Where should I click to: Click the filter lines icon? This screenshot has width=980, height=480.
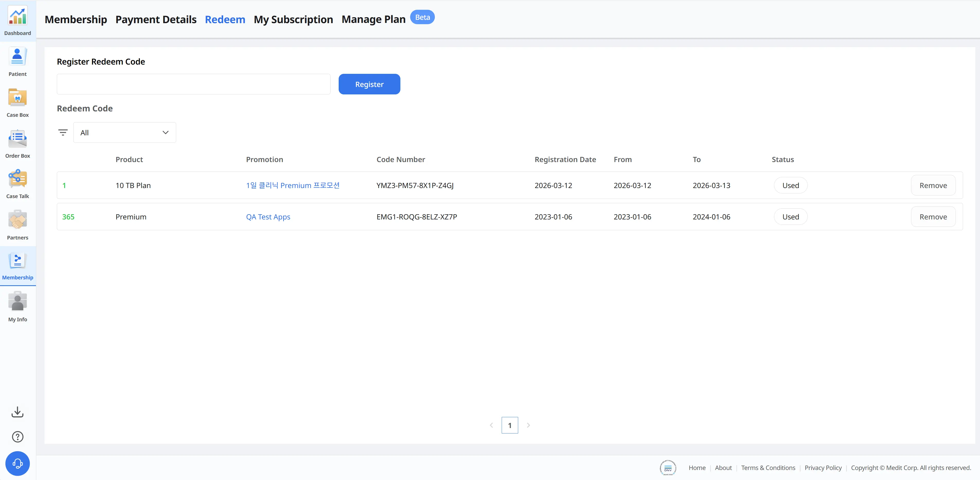(63, 132)
